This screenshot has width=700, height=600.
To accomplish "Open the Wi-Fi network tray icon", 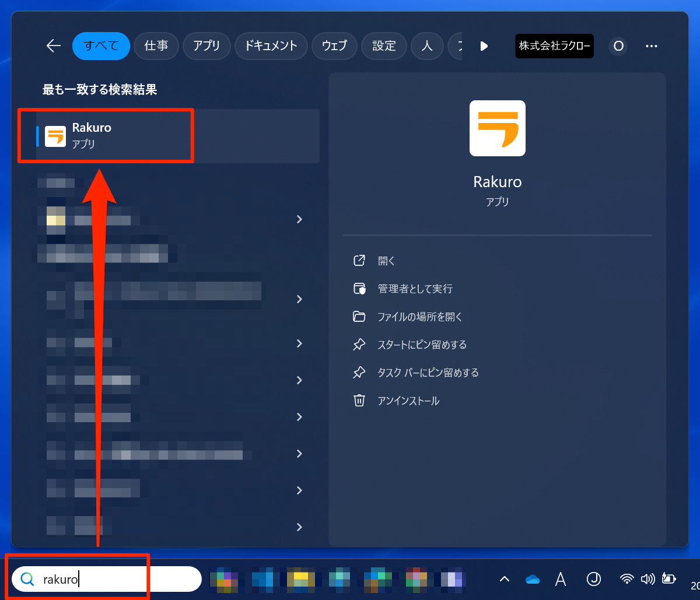I will pos(627,579).
